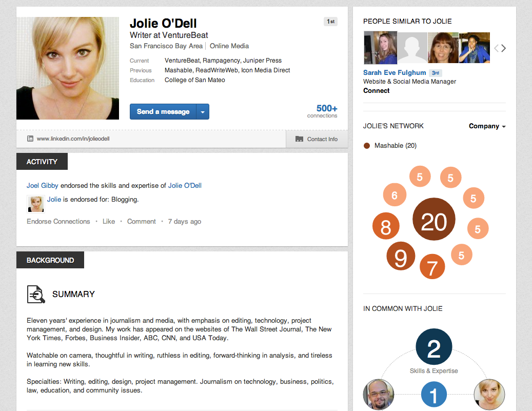532x411 pixels.
Task: Open Send a message dropdown arrow
Action: [203, 112]
